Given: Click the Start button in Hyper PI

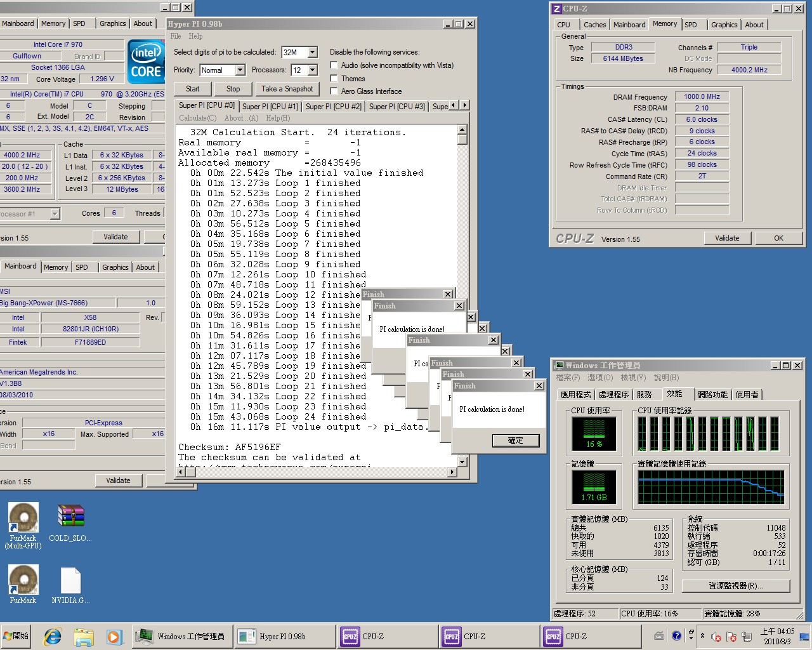Looking at the screenshot, I should (192, 89).
